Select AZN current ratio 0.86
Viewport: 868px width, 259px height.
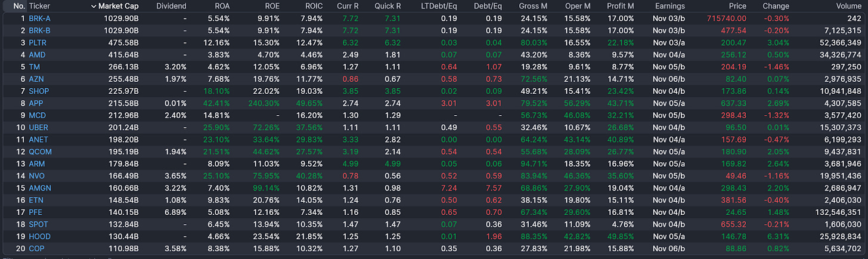click(351, 79)
